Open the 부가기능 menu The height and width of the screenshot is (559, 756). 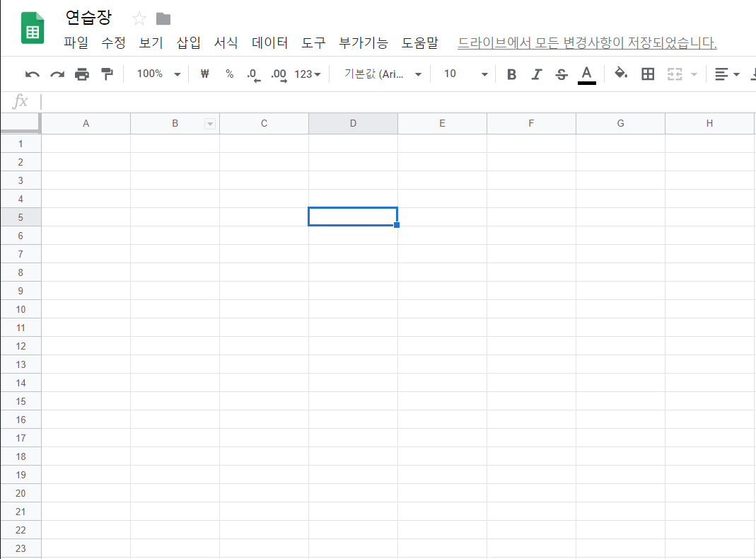click(x=364, y=43)
